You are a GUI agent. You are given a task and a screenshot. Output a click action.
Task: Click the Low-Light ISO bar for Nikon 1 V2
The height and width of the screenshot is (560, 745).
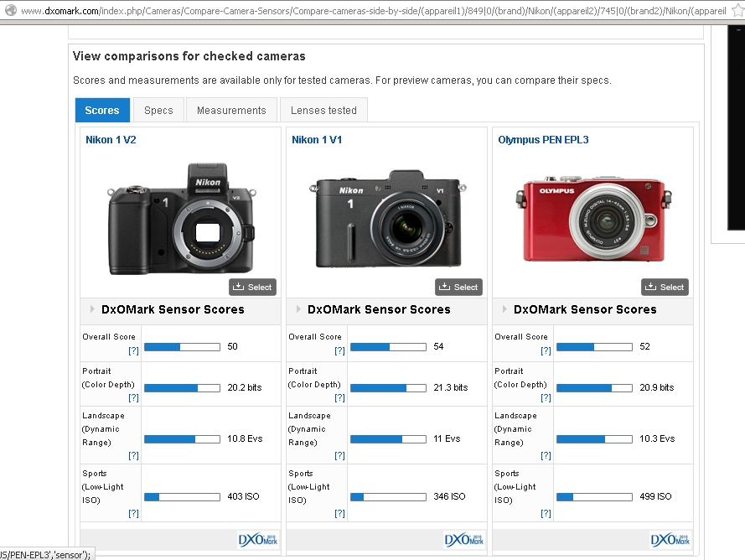183,497
